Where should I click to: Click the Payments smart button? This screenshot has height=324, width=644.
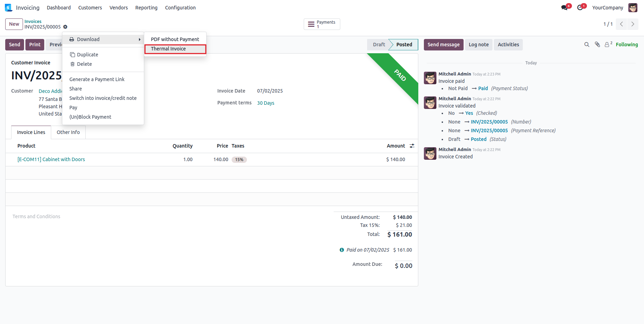tap(322, 24)
